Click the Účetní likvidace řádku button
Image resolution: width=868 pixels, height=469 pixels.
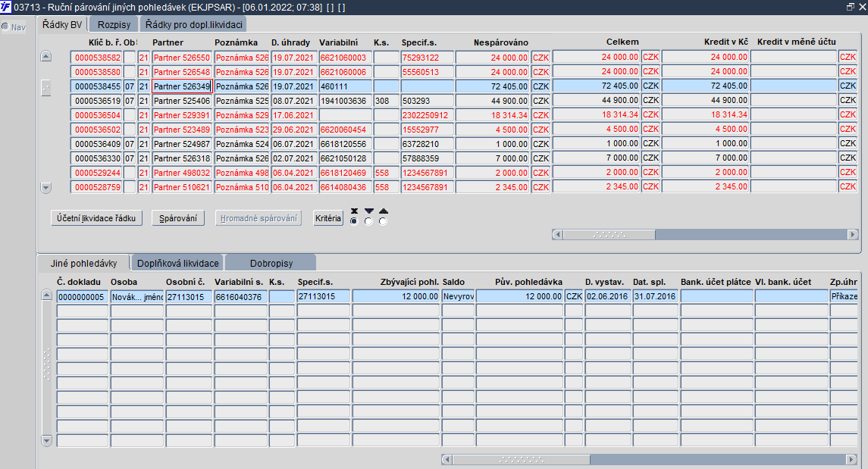[96, 218]
